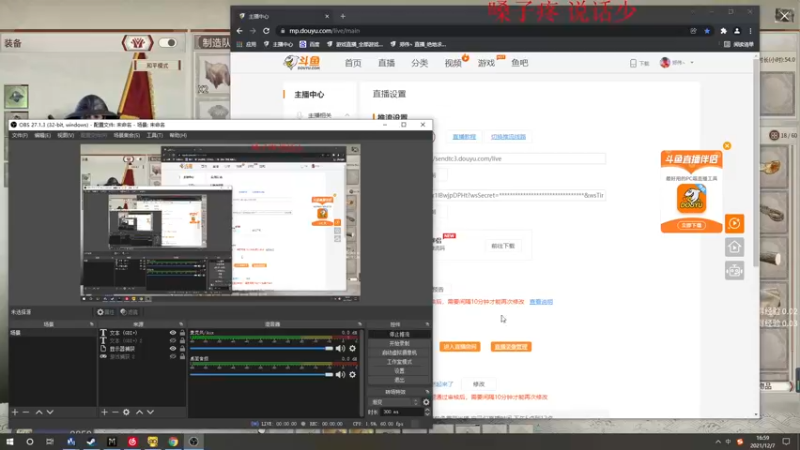Toggle lock on game capture source
This screenshot has height=450, width=800.
(x=182, y=357)
